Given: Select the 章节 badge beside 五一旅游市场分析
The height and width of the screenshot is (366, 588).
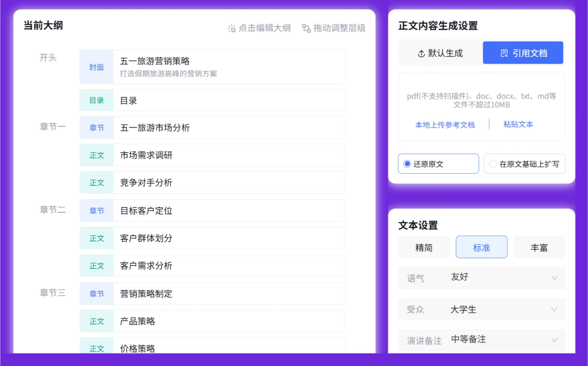Looking at the screenshot, I should (x=96, y=127).
